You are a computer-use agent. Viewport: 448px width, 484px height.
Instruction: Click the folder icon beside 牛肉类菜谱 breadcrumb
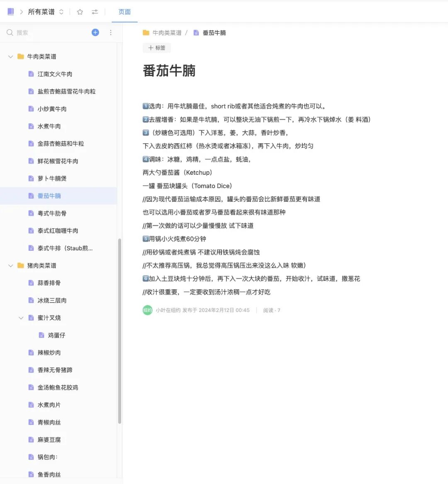pos(146,32)
